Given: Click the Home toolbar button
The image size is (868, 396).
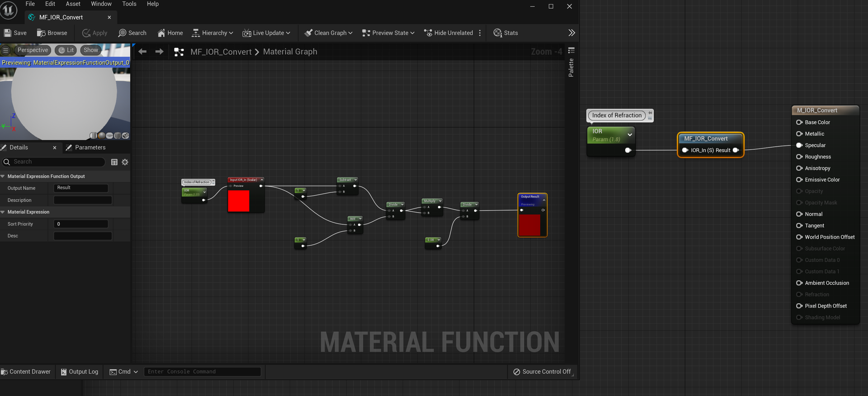Looking at the screenshot, I should (170, 33).
